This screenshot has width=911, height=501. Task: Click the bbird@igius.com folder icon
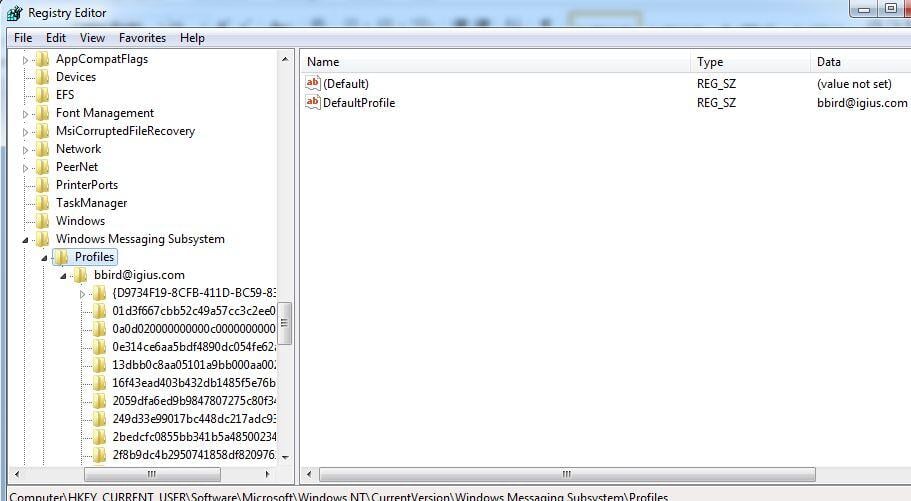click(81, 275)
